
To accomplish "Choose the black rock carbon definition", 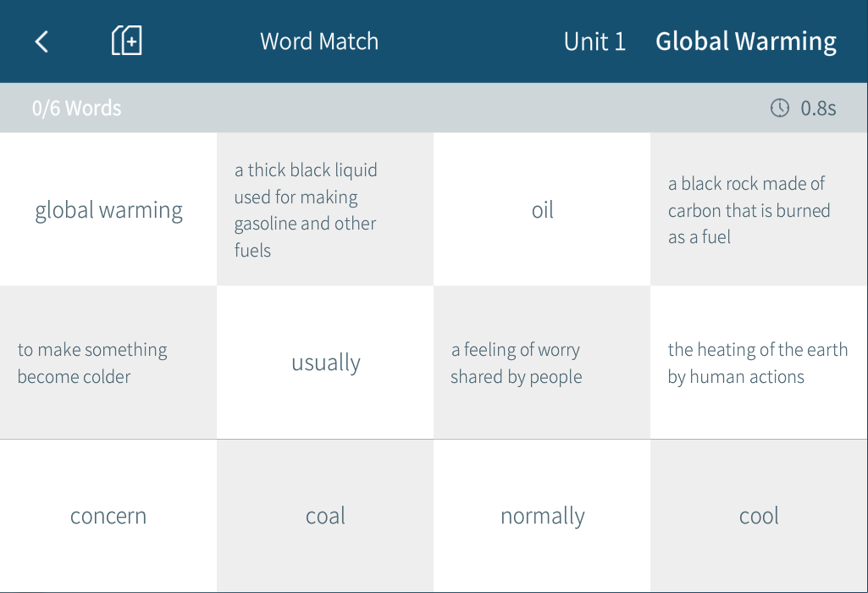I will (759, 210).
